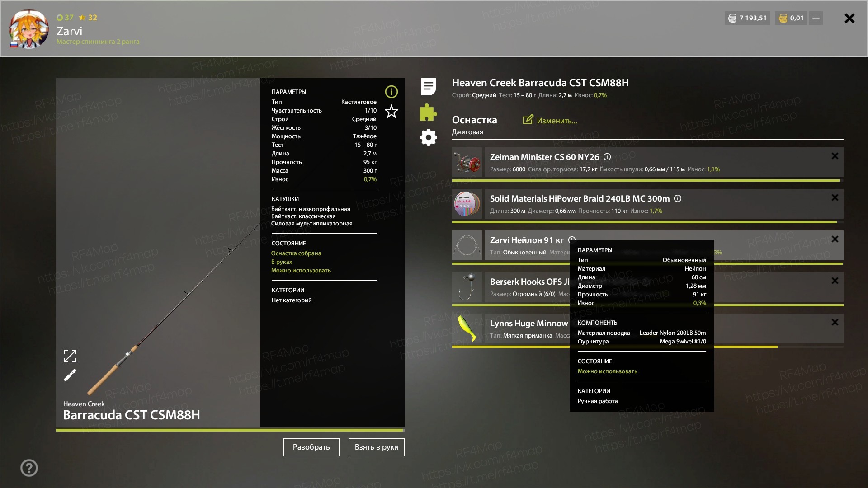Remove the Lynns Huge Minnow lure
Image resolution: width=868 pixels, height=488 pixels.
(x=835, y=322)
